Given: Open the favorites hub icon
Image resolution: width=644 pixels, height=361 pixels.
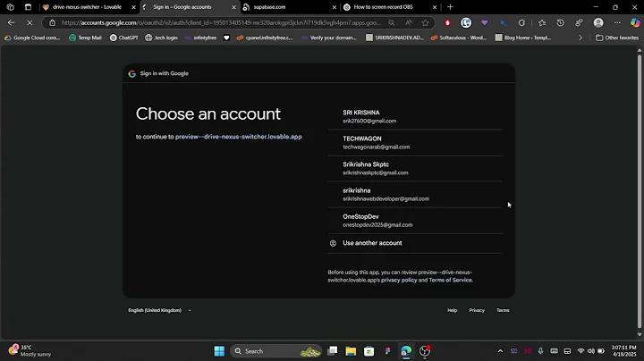Looking at the screenshot, I should click(542, 23).
